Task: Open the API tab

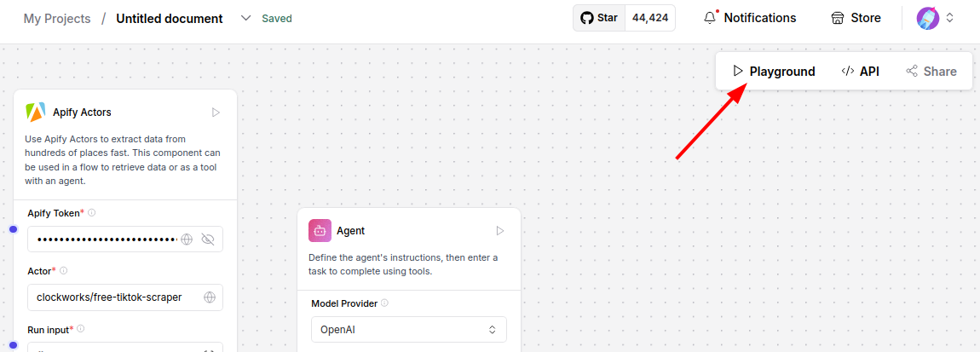Action: pyautogui.click(x=860, y=72)
